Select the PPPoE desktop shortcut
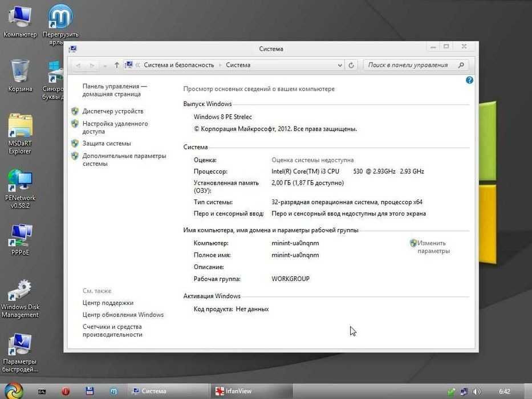Screen dimensions: 532x399 click(x=20, y=239)
